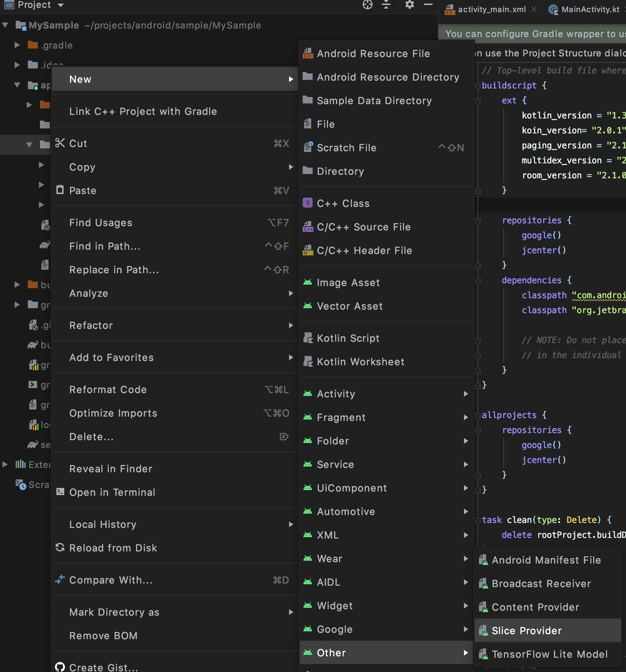
Task: Collapse the MySample project root
Action: (x=5, y=25)
